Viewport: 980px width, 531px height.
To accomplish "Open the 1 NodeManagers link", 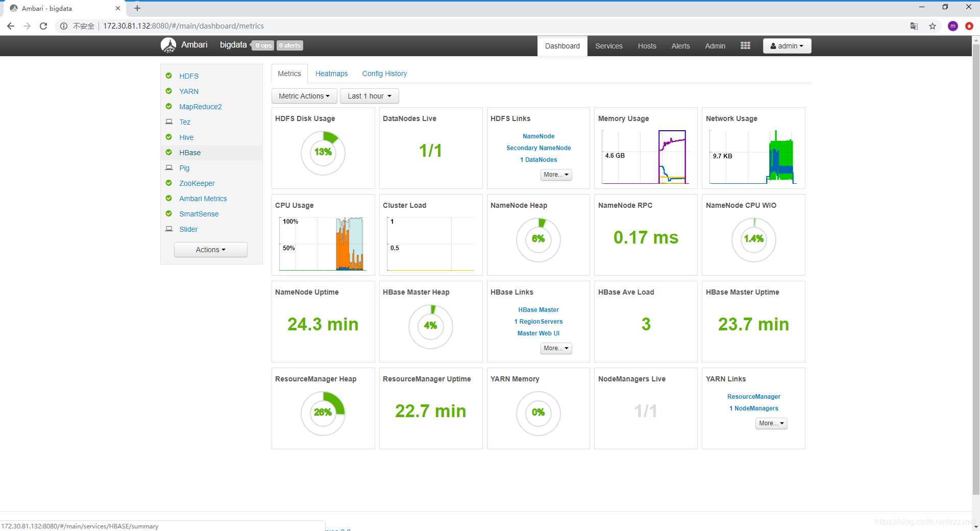I will 754,408.
